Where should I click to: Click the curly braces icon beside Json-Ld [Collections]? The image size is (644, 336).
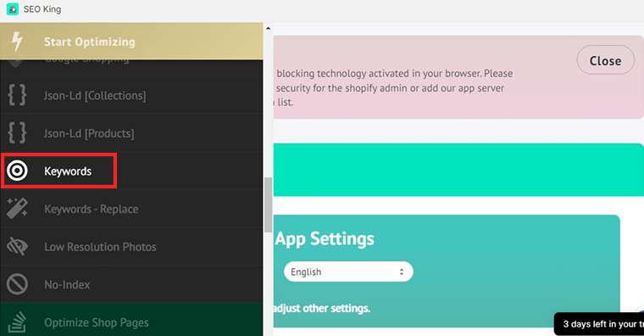17,95
